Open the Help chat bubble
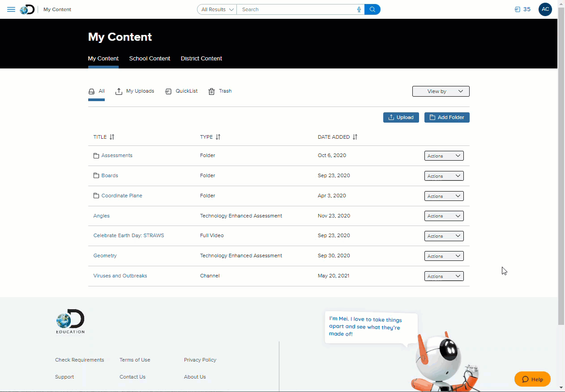The height and width of the screenshot is (392, 565). point(532,379)
